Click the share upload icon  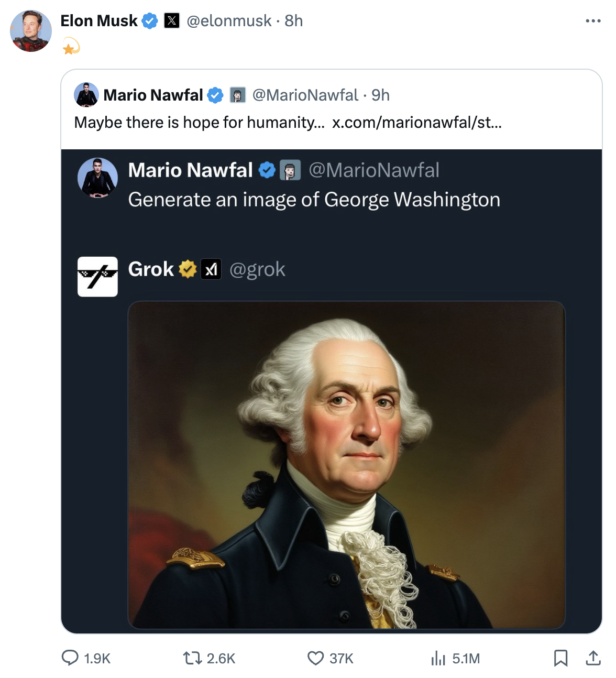click(x=593, y=658)
